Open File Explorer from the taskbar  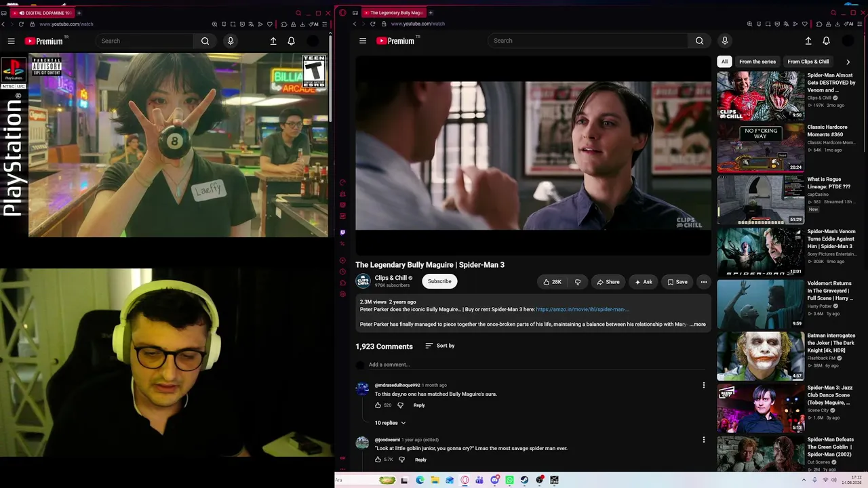coord(435,480)
